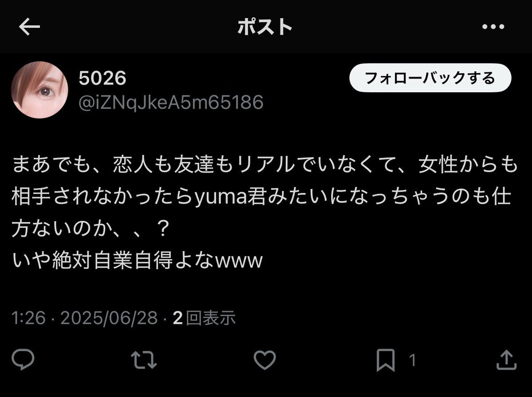View the 2回表示 view count details
Screen dimensions: 532x397
click(204, 318)
